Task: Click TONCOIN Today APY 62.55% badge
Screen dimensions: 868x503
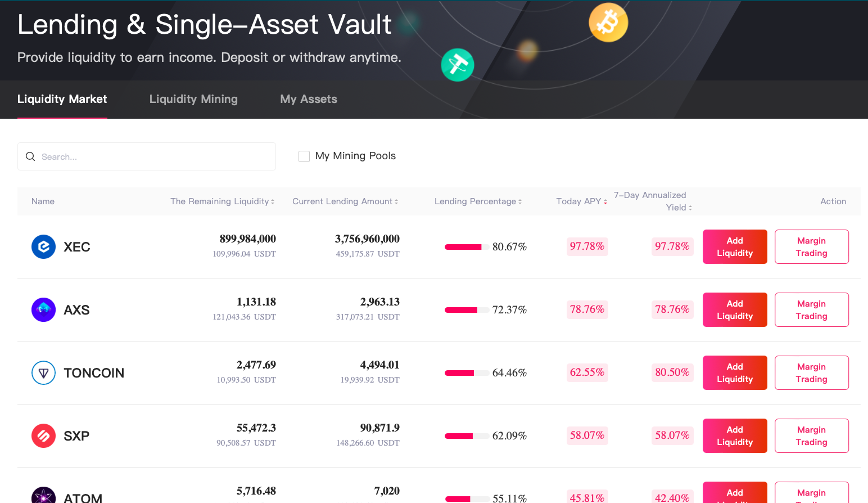Action: [x=587, y=372]
